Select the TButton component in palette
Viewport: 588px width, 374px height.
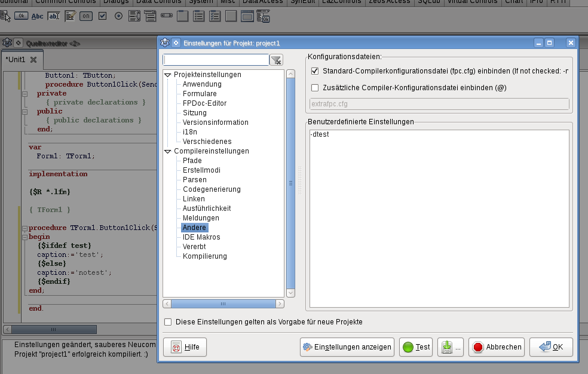click(x=22, y=16)
